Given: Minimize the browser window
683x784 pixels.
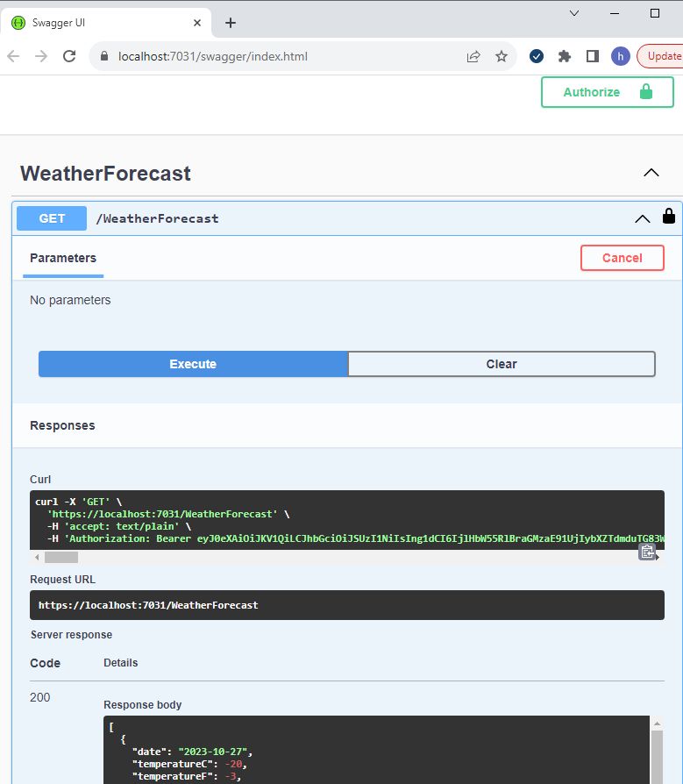Looking at the screenshot, I should (615, 13).
